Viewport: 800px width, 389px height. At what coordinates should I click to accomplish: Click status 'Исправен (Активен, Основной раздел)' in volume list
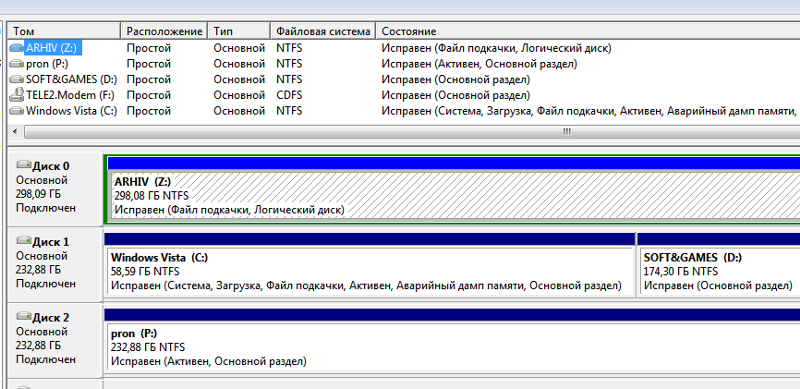(480, 64)
